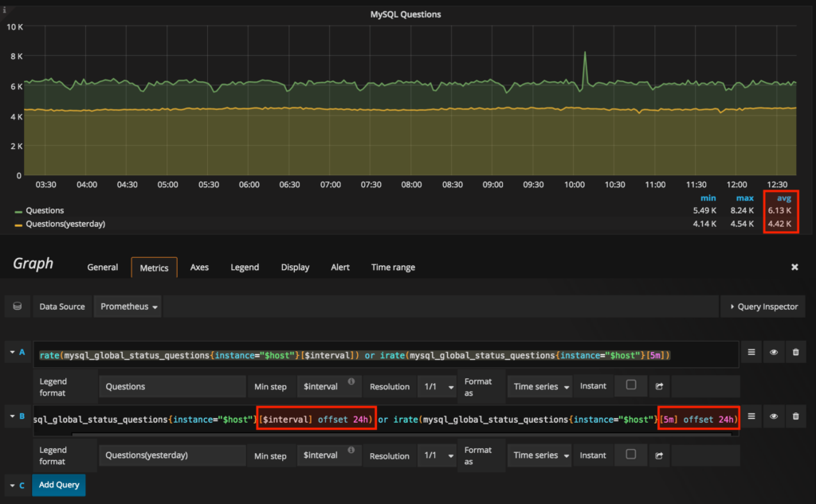Toggle query B visibility with the eye icon
This screenshot has width=816, height=504.
[773, 416]
